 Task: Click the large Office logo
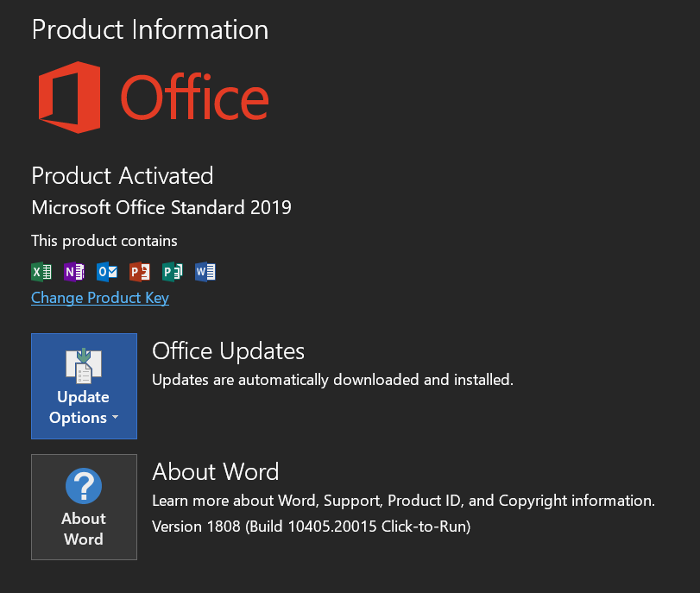tap(154, 98)
